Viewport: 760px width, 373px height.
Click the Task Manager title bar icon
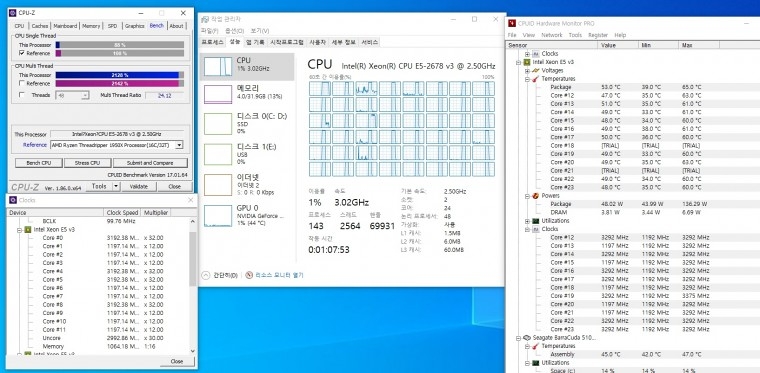click(x=205, y=19)
